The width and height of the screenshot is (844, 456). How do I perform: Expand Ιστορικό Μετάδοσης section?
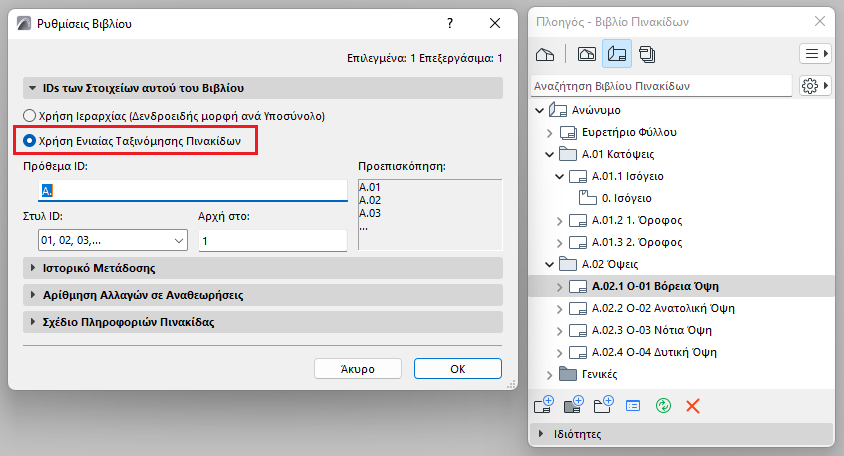(x=263, y=268)
